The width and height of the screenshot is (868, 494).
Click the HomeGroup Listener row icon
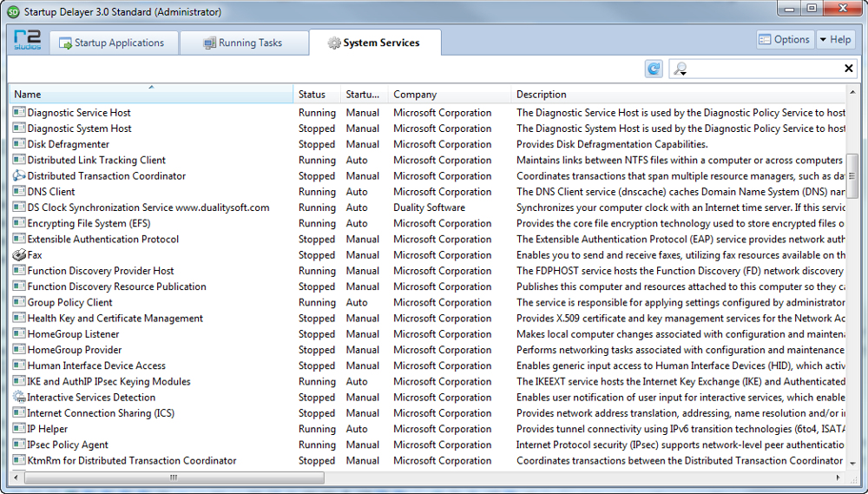19,333
